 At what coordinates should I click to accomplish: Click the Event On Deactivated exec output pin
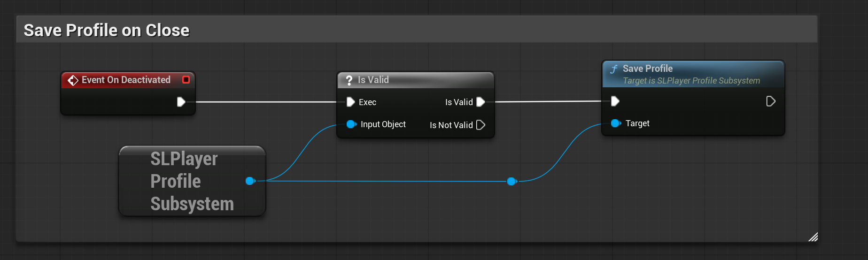(181, 102)
